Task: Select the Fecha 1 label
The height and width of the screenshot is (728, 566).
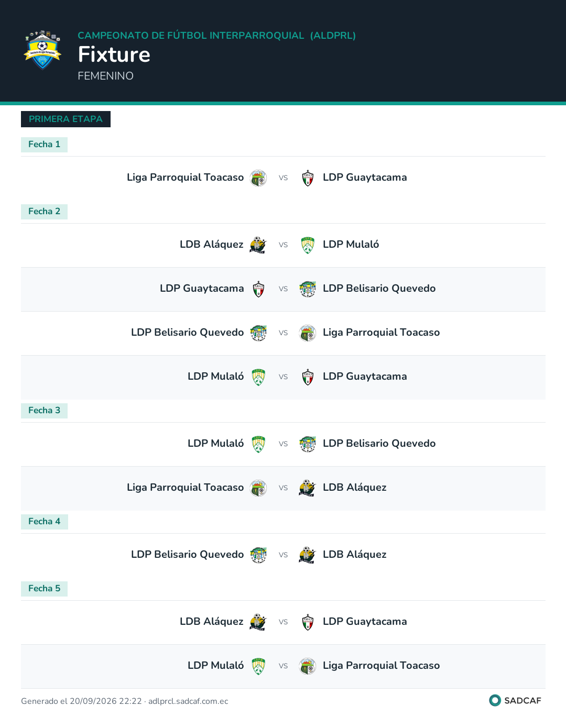Action: 44,145
